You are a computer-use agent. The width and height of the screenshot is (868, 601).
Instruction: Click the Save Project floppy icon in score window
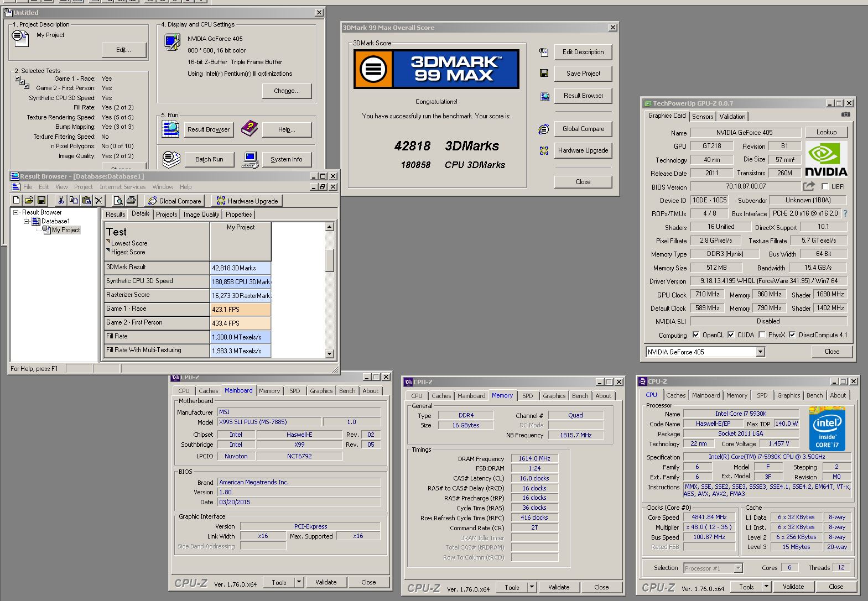coord(544,73)
